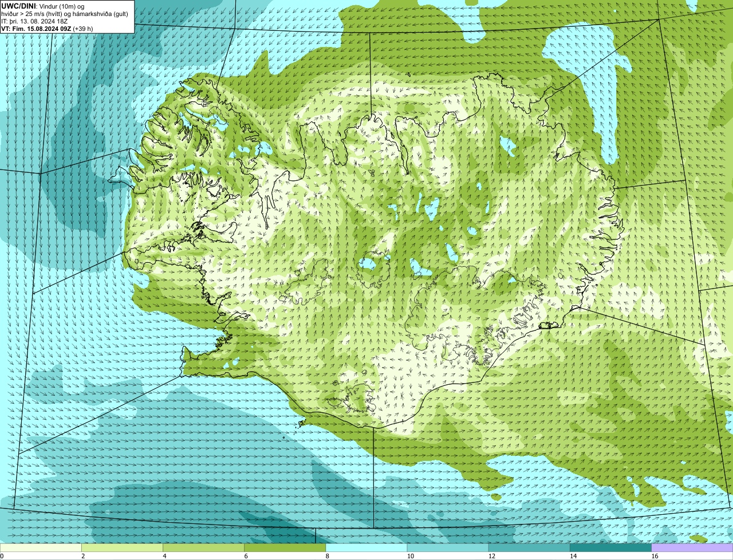
Task: Click the "VT: Fim. 15.08.2024 09Z (+39 h)" line
Action: pos(47,29)
